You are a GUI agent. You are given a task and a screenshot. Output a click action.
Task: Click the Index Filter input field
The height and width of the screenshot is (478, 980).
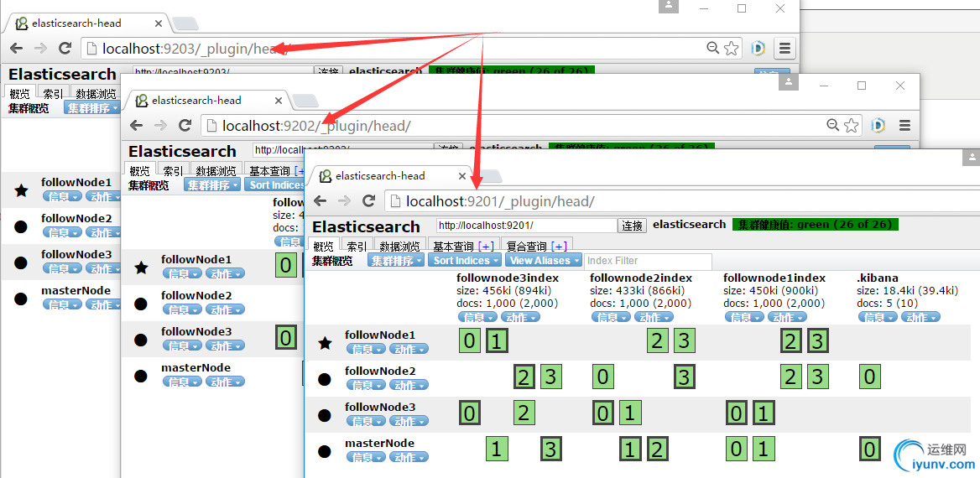[648, 261]
